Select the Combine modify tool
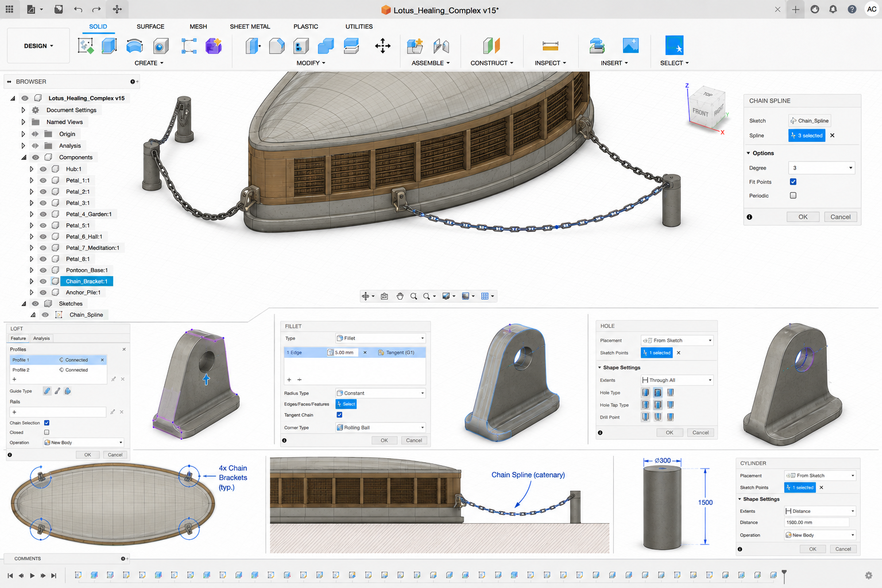 326,46
